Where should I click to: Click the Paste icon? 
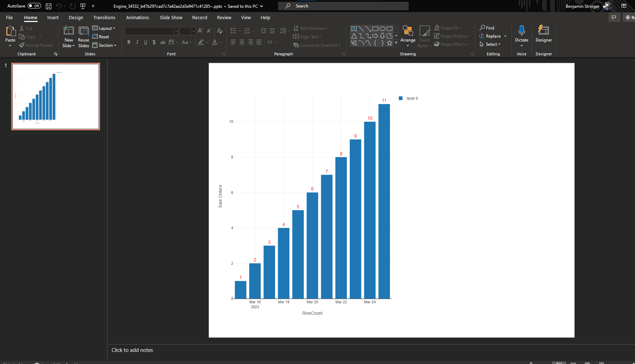(10, 32)
